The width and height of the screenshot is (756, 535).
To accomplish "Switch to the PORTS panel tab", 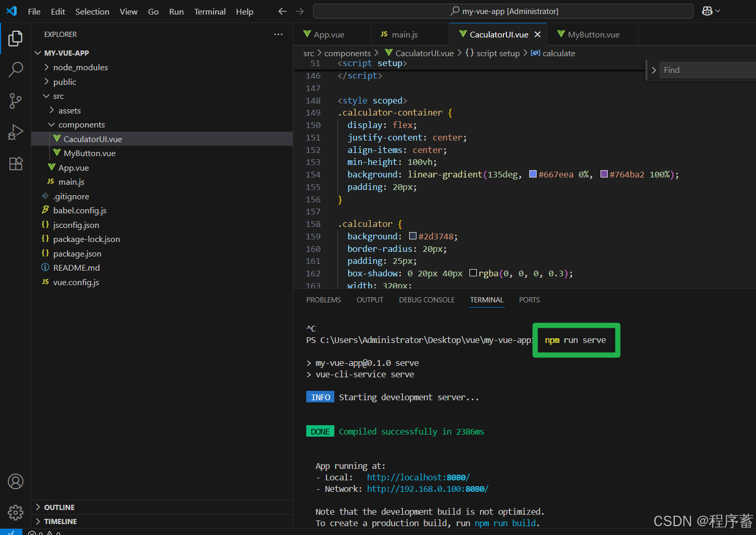I will [x=529, y=300].
